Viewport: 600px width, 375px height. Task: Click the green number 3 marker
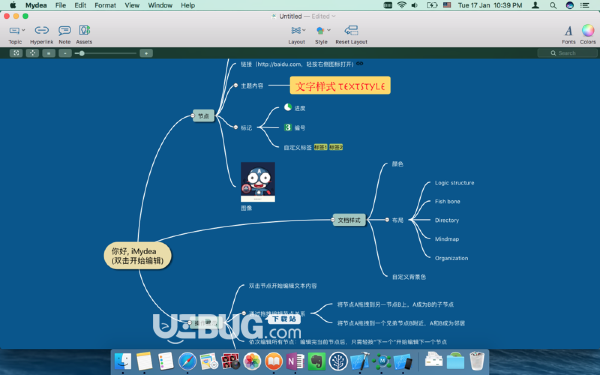tap(288, 127)
